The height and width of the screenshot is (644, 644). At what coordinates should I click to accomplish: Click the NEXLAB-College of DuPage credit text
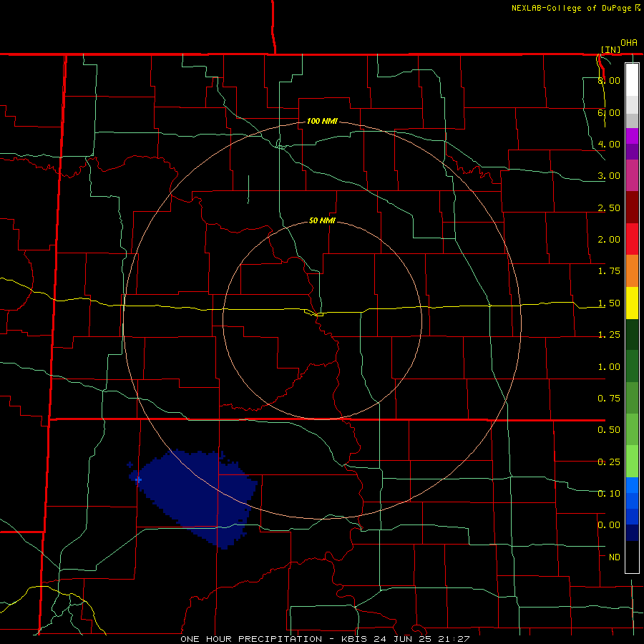point(575,8)
